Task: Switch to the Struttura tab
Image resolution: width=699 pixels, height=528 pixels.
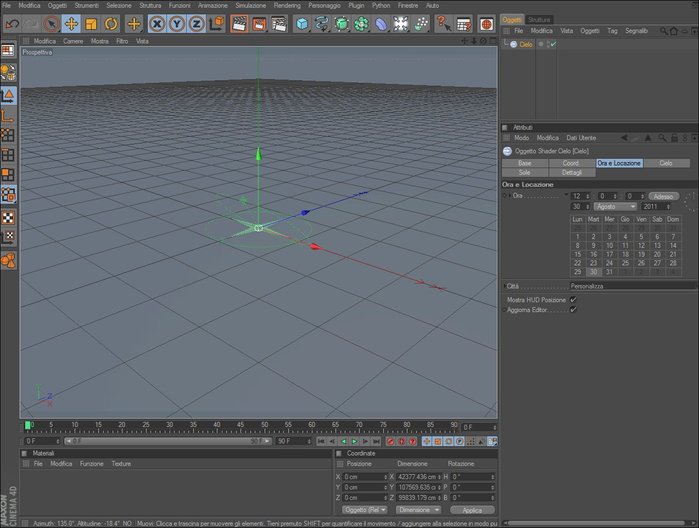Action: point(539,20)
